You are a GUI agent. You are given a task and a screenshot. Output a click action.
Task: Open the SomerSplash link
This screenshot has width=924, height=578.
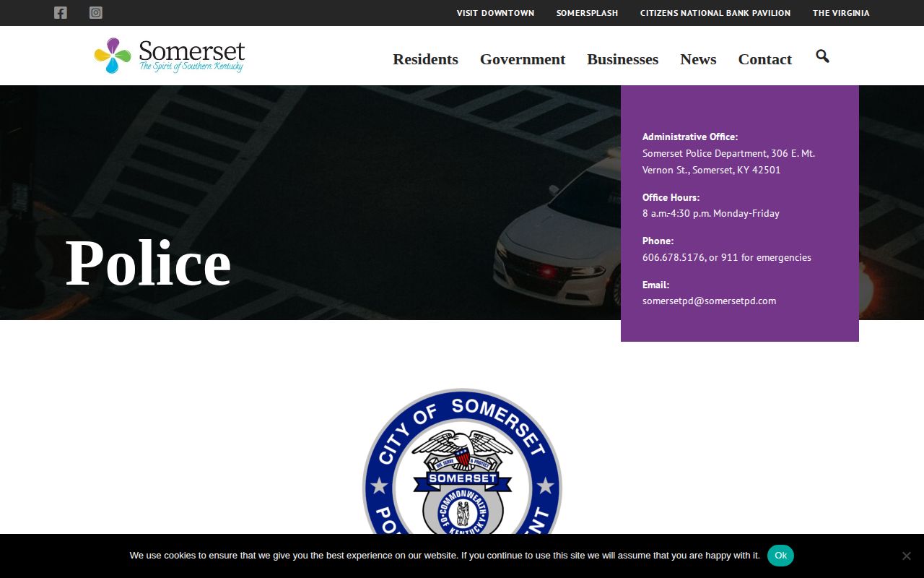[587, 13]
